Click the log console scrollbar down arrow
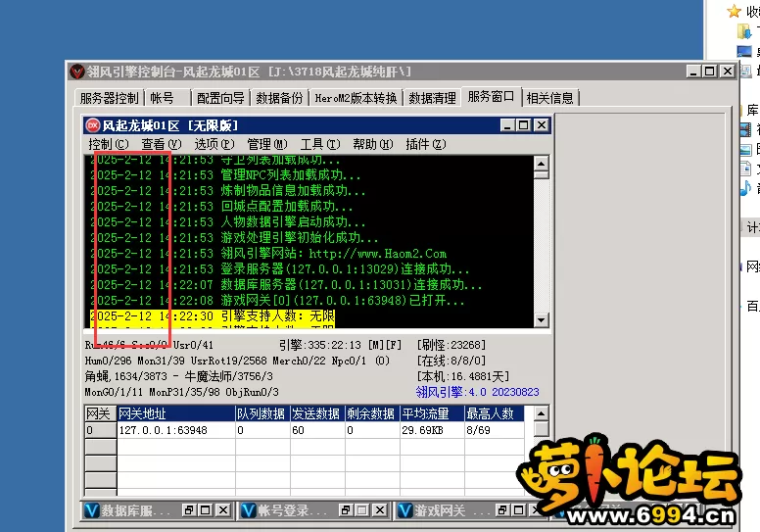760x532 pixels. [x=541, y=320]
